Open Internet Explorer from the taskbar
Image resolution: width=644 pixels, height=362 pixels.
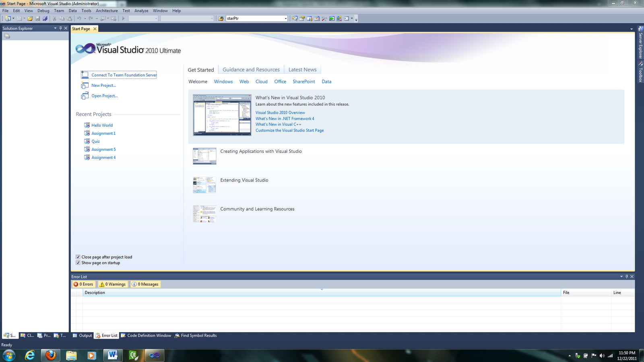click(x=30, y=355)
